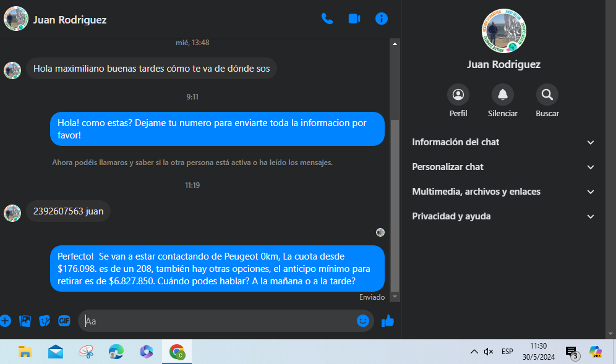Expand Personalizar chat section
Viewport: 616px width, 364px height.
click(x=503, y=167)
